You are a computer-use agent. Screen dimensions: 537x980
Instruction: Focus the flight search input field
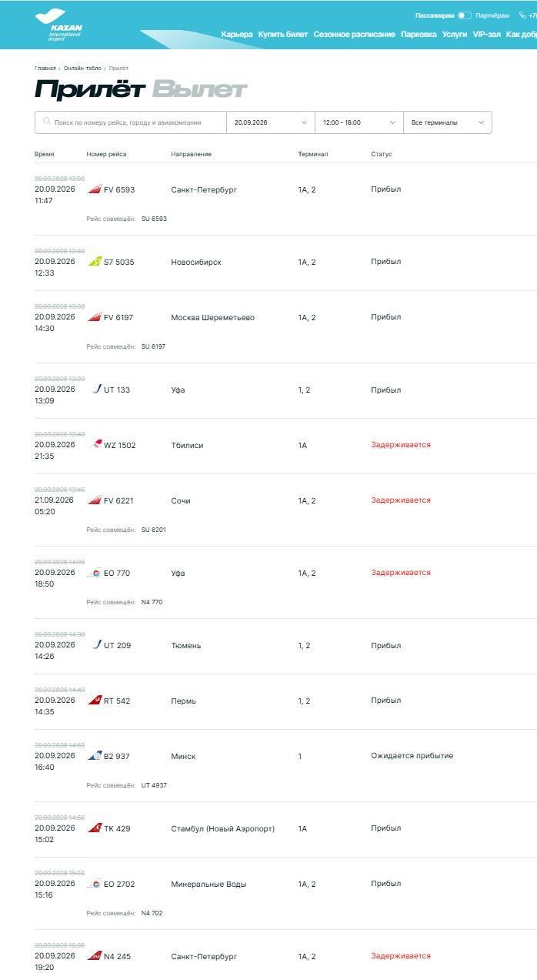coord(131,122)
